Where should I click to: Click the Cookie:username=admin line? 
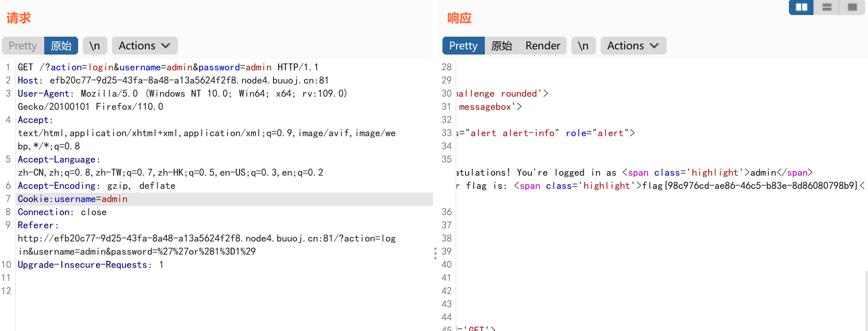tap(72, 199)
